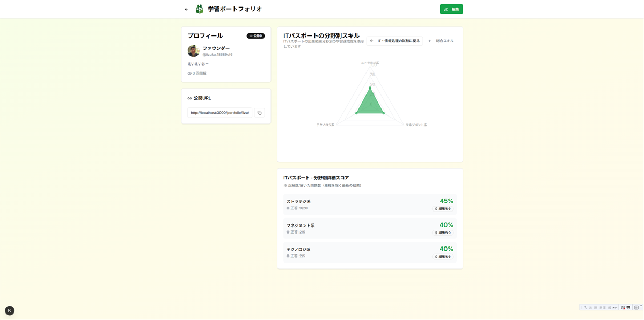This screenshot has width=644, height=320.
Task: Click the IME tools icon with red dot
Action: click(623, 308)
